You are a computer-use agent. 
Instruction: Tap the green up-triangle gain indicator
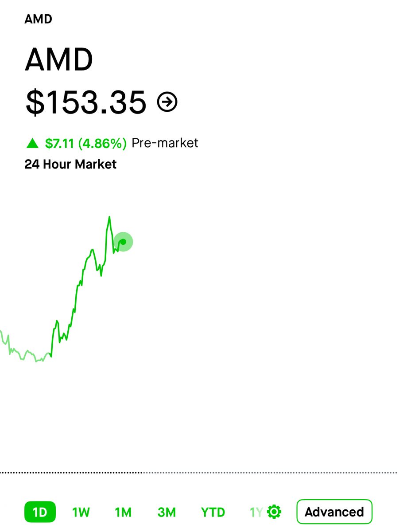[32, 143]
